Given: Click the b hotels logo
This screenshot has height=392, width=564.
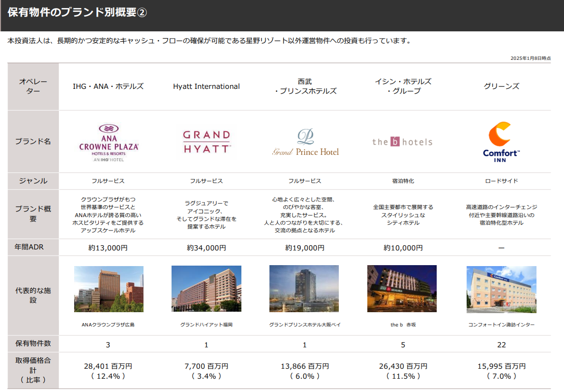Looking at the screenshot, I should click(402, 142).
